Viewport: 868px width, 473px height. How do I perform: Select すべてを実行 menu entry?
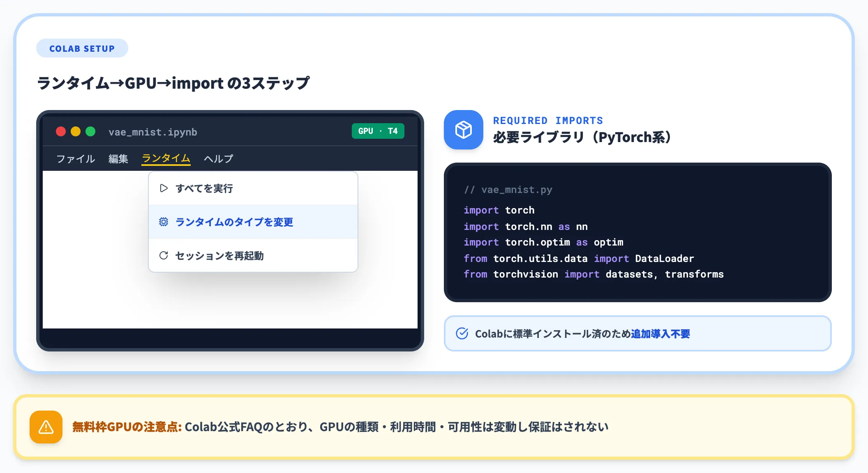(253, 188)
